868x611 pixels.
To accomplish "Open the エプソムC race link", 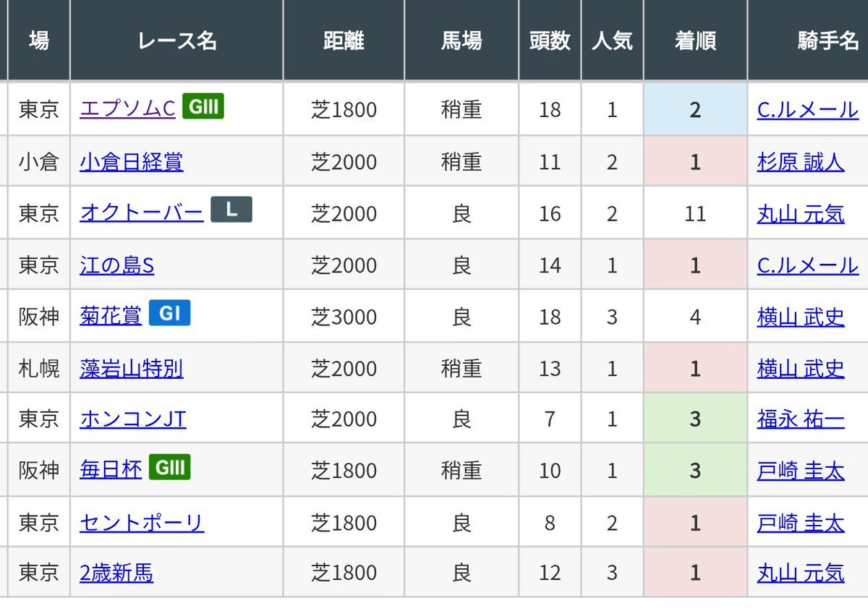I will (127, 110).
